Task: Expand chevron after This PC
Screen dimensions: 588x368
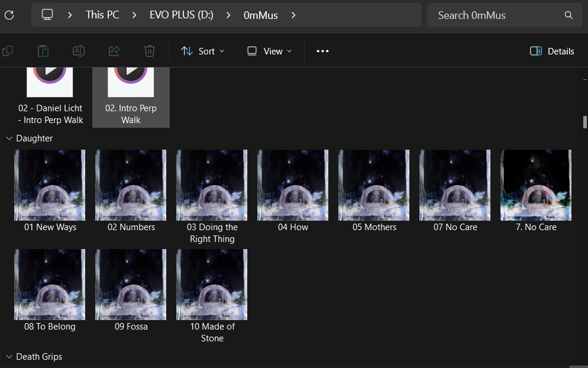Action: point(134,15)
